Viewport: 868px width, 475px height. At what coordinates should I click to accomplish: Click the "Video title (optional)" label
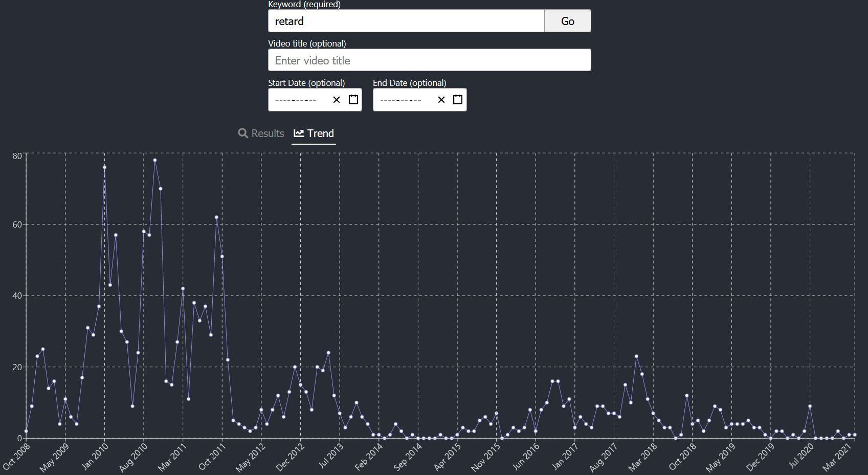307,43
